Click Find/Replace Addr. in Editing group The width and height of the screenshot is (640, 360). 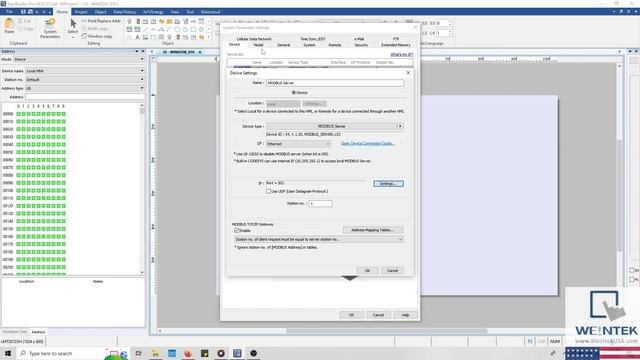point(101,21)
